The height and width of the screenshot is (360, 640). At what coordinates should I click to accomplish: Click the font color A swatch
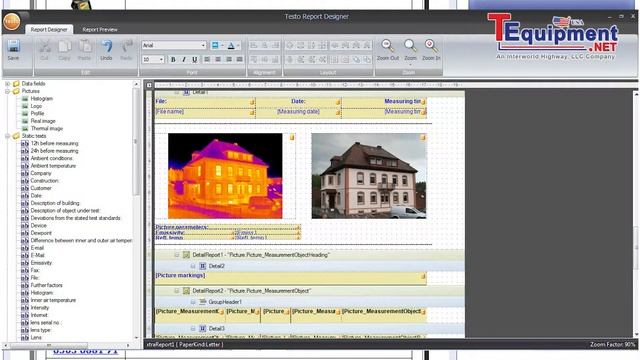pos(231,45)
